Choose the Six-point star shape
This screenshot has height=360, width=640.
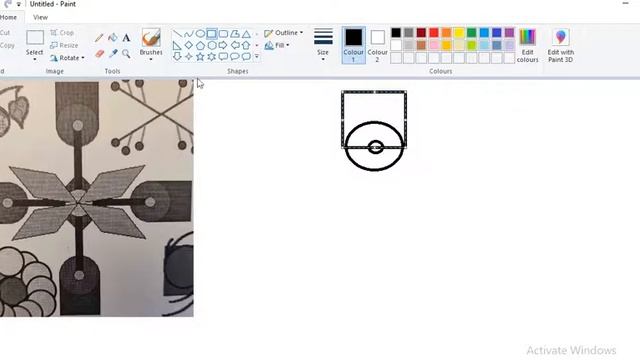[211, 57]
